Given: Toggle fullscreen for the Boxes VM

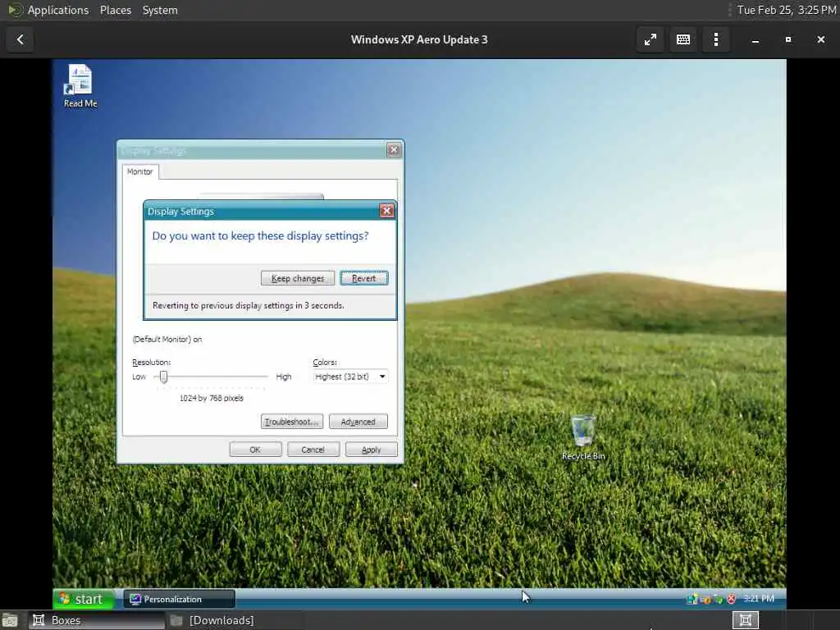Looking at the screenshot, I should (651, 39).
